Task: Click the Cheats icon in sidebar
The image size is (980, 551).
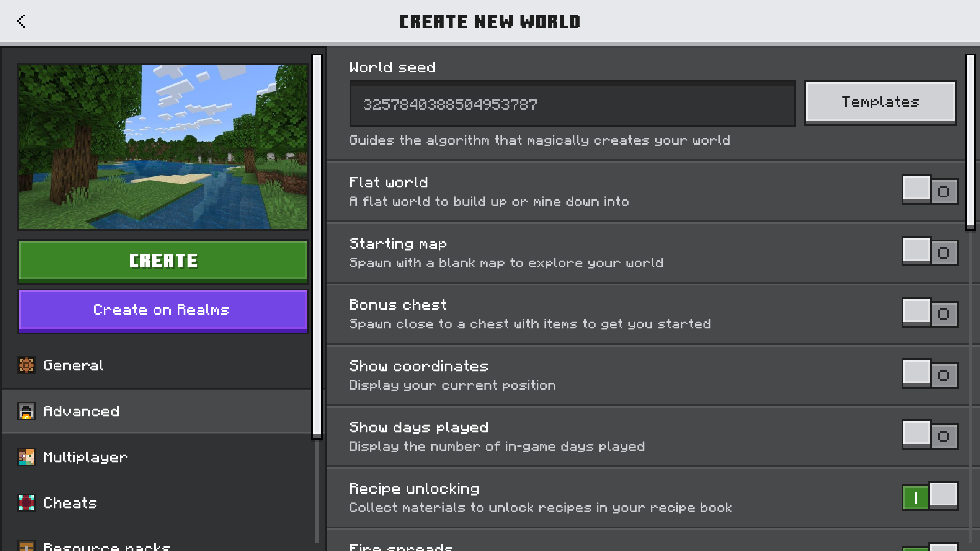Action: coord(26,503)
